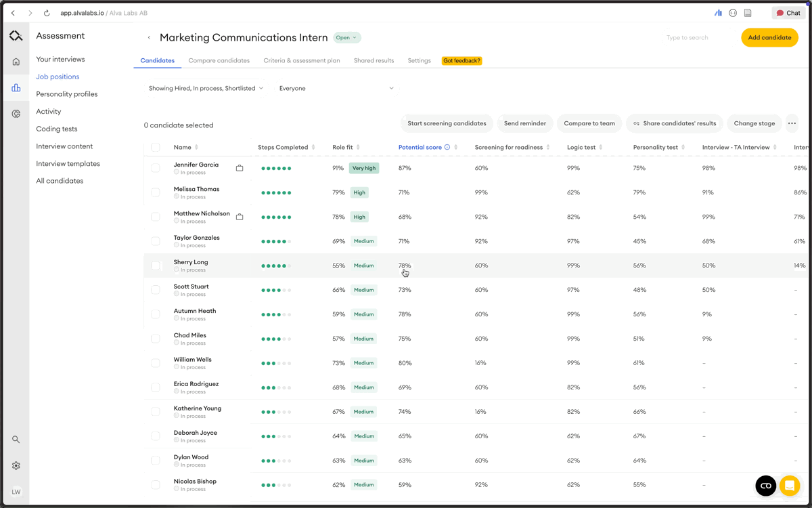
Task: Open the yellow support chat bubble icon
Action: (789, 486)
